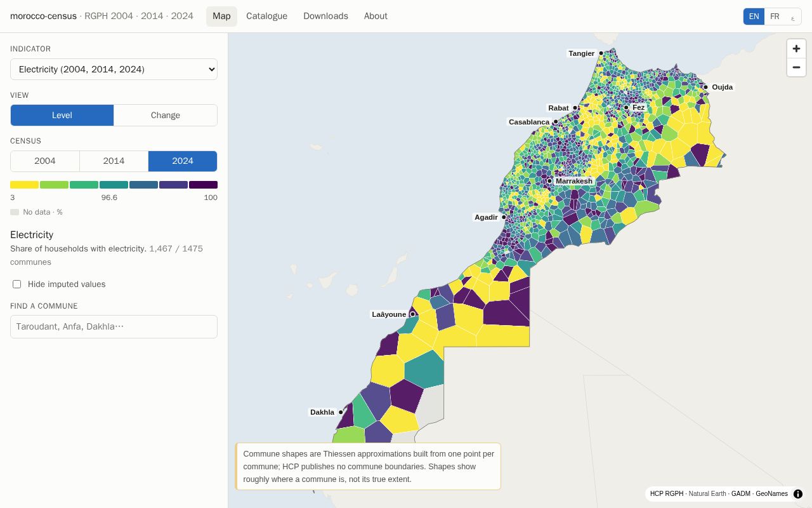Click the Tangier city marker dot
The image size is (812, 508).
[601, 53]
